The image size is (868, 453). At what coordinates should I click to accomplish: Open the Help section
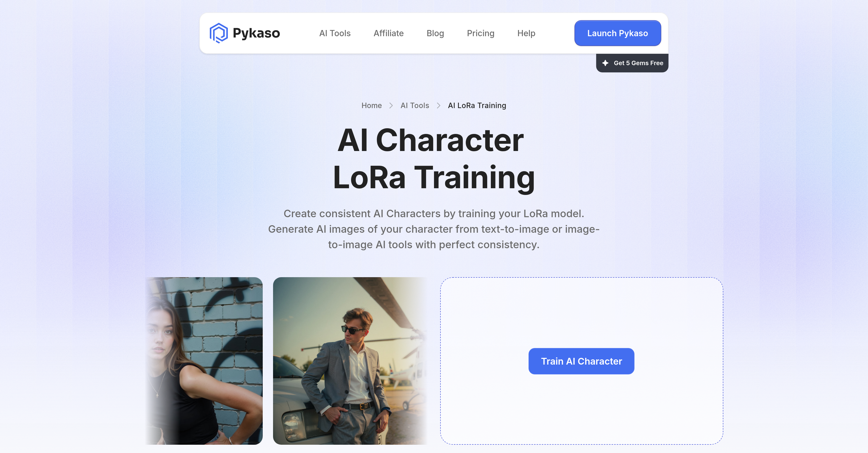526,33
